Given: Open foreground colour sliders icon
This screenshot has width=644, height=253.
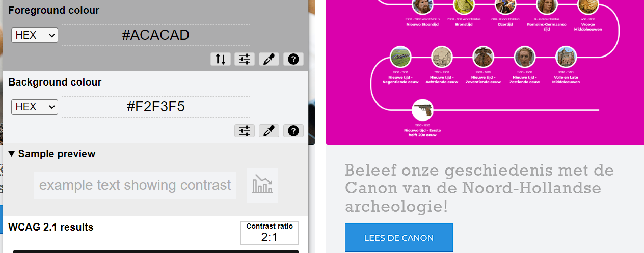Looking at the screenshot, I should (x=245, y=59).
